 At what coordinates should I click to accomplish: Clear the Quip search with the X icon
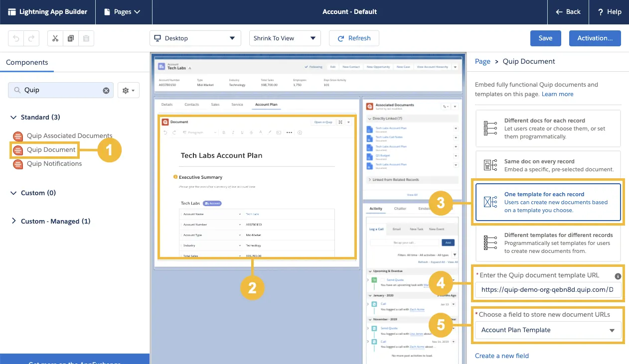coord(106,90)
